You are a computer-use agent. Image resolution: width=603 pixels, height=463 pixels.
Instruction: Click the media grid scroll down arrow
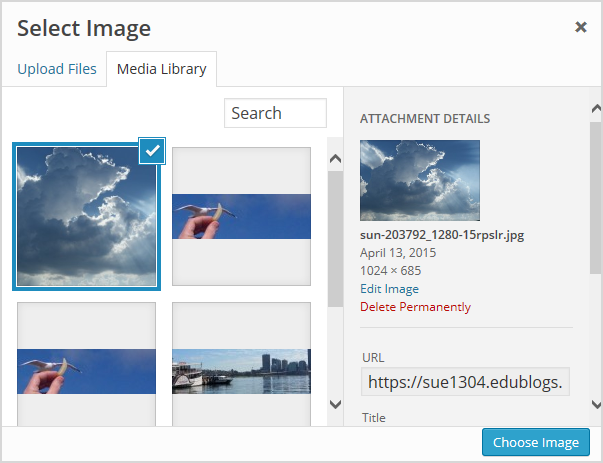pyautogui.click(x=335, y=404)
